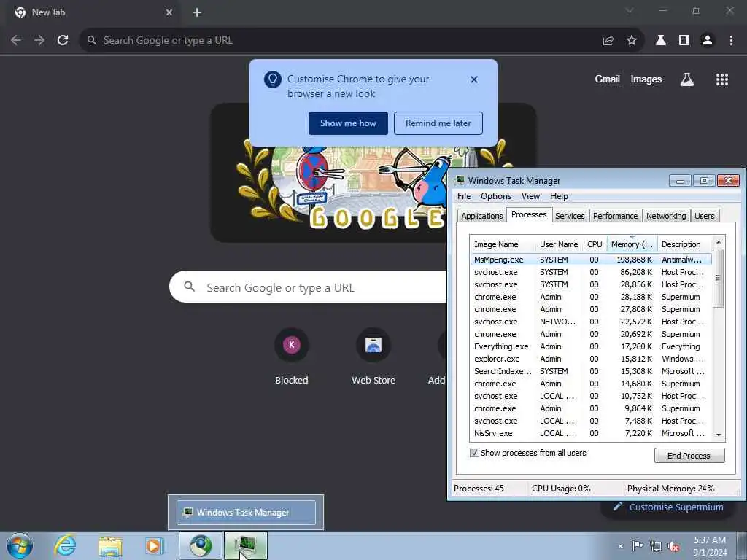
Task: Select the explorer.exe process
Action: coord(591,359)
